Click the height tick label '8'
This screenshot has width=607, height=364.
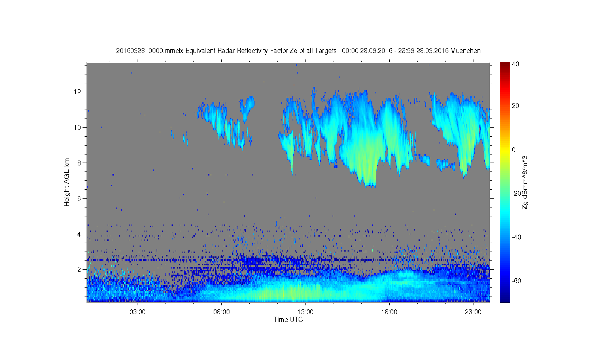[x=80, y=163]
